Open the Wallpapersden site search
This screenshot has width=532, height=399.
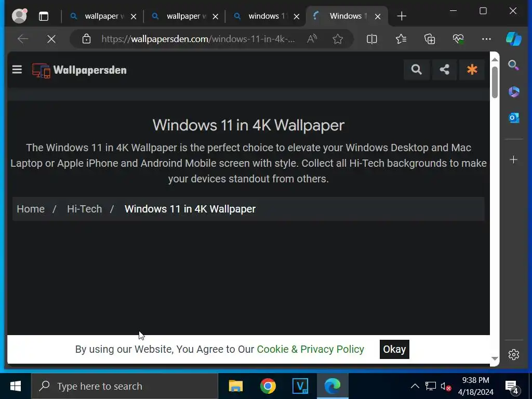(417, 70)
